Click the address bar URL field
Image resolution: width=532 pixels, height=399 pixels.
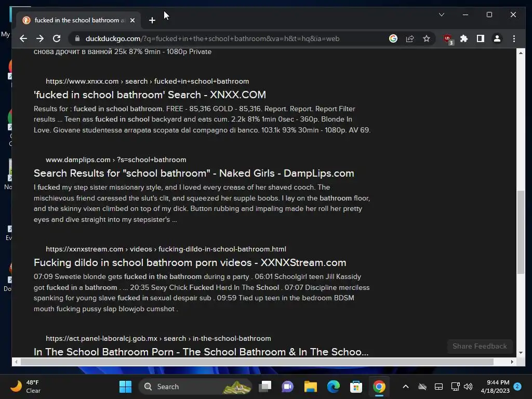[212, 38]
